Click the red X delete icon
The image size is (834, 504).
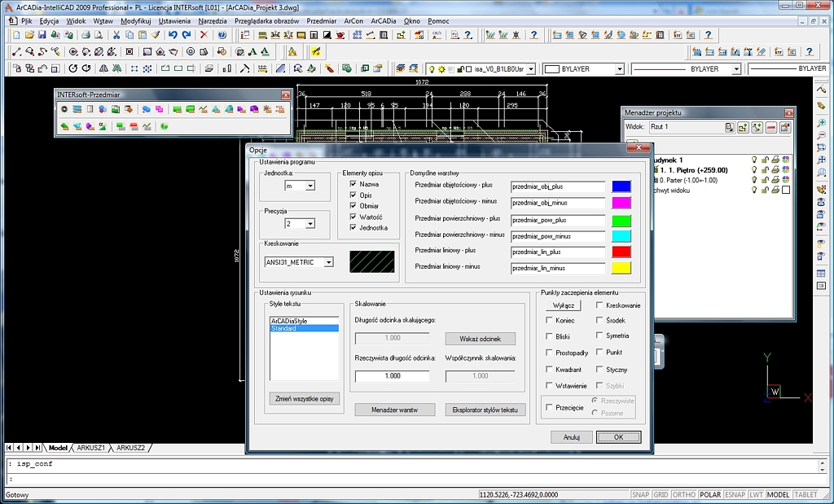[204, 35]
